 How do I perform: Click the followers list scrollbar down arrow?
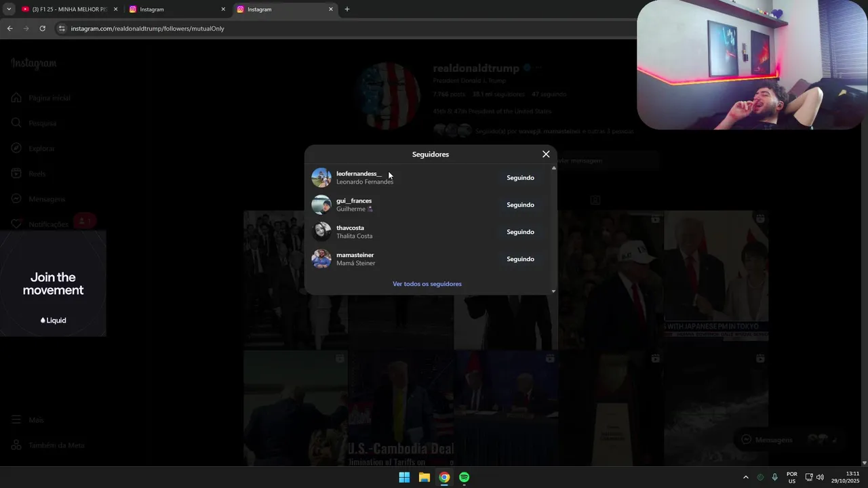coord(553,291)
